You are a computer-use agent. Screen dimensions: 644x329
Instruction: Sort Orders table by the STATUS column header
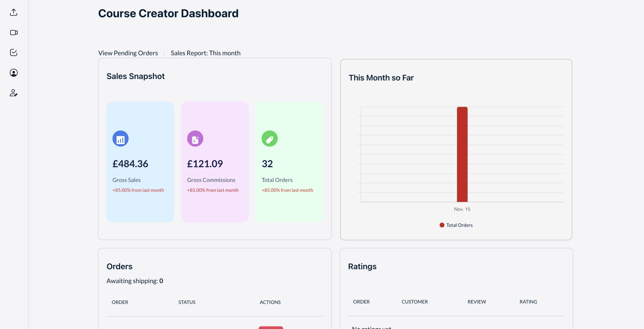(x=187, y=302)
